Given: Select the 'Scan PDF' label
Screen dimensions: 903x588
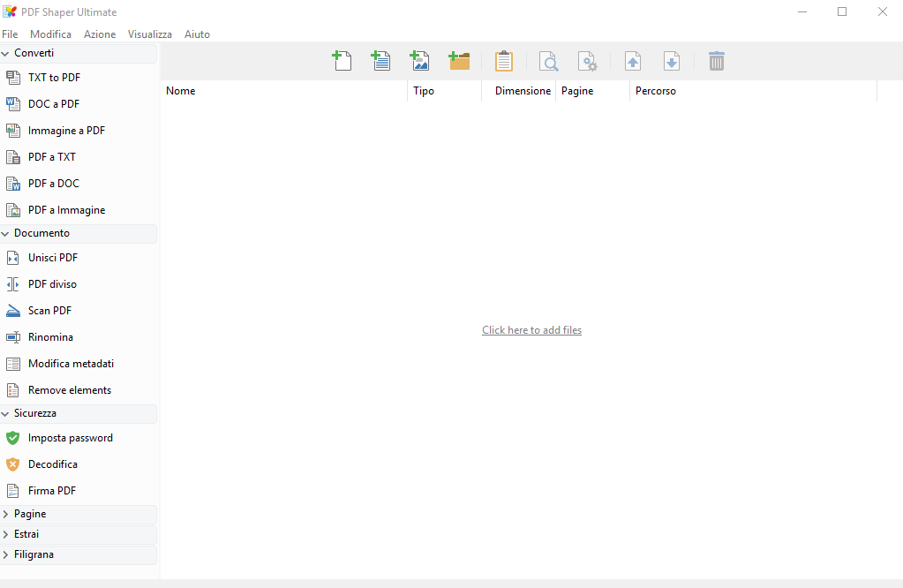Looking at the screenshot, I should click(x=49, y=311).
